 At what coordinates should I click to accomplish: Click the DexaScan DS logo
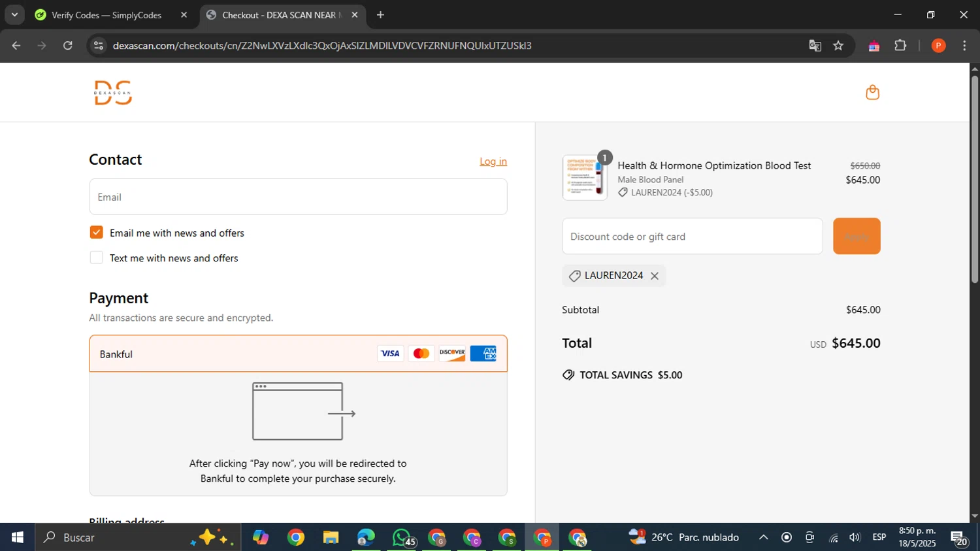coord(113,93)
